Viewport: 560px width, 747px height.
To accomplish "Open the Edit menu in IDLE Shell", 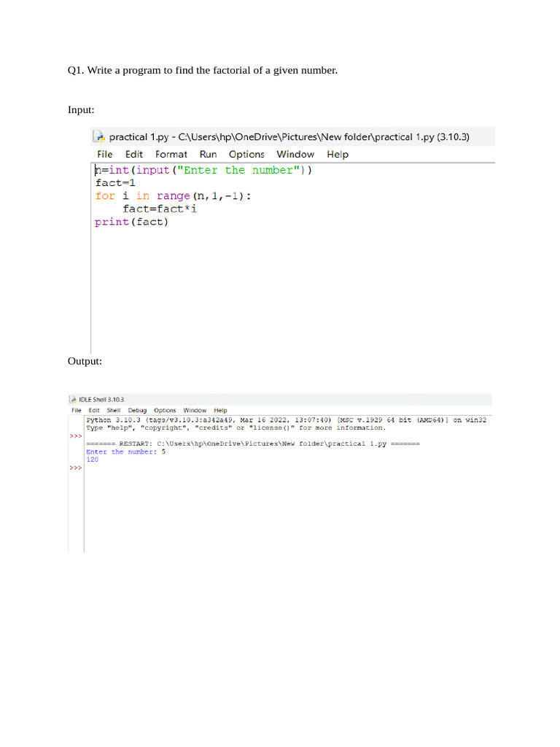I will (94, 410).
